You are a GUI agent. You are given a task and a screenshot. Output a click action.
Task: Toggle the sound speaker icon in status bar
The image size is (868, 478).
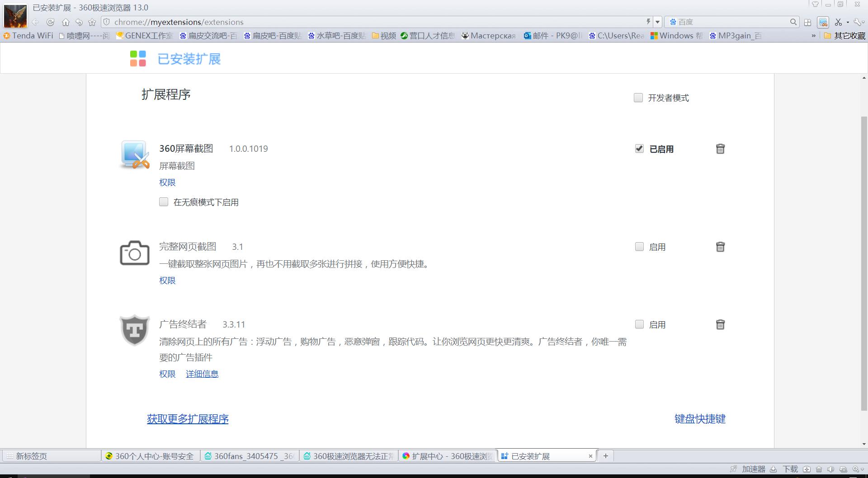coord(831,469)
